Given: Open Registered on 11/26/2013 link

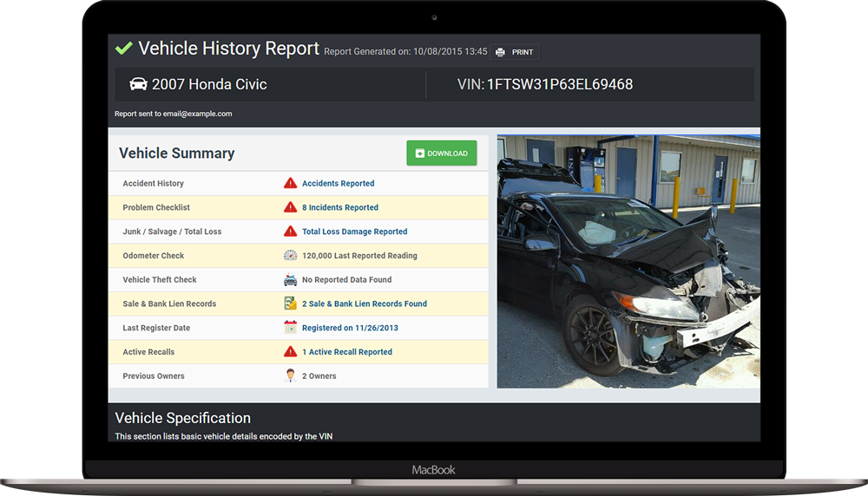Looking at the screenshot, I should [x=351, y=328].
